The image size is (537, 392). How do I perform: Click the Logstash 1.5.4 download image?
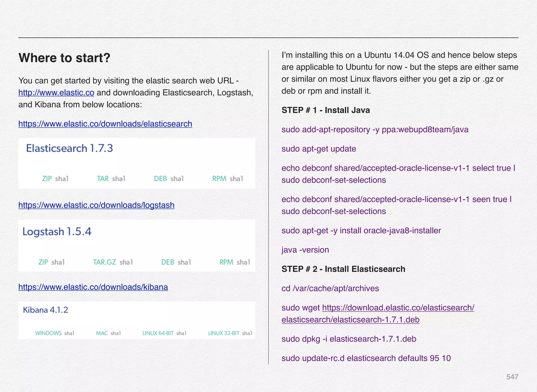pos(137,246)
